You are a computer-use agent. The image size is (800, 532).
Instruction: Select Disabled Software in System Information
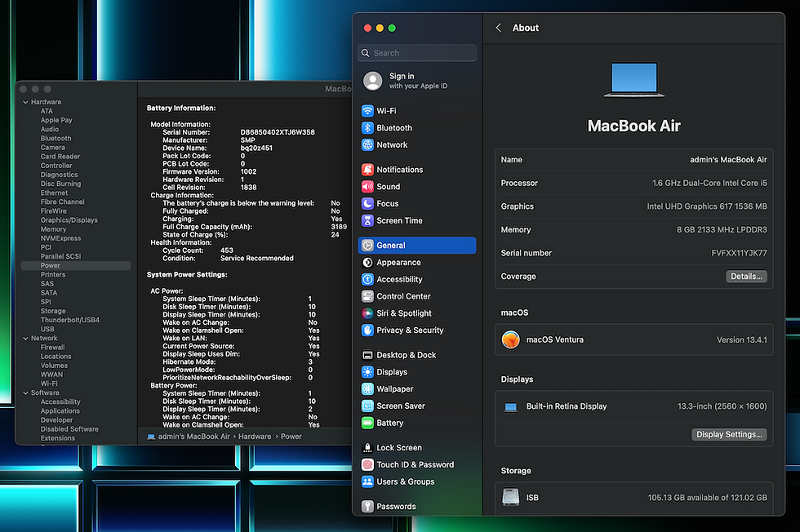pyautogui.click(x=69, y=429)
